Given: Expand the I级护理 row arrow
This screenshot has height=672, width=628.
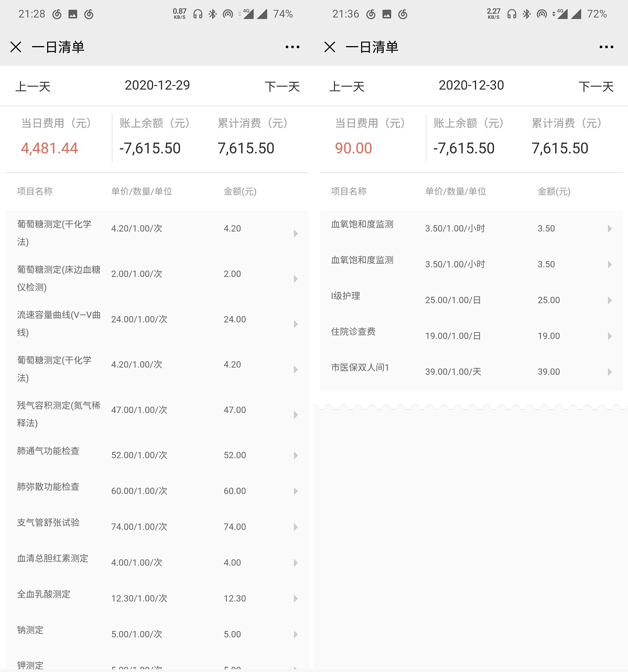Looking at the screenshot, I should pos(610,300).
